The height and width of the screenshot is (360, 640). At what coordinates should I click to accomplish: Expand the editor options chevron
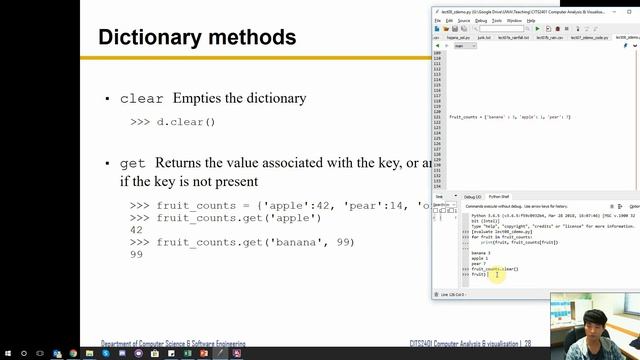point(635,46)
